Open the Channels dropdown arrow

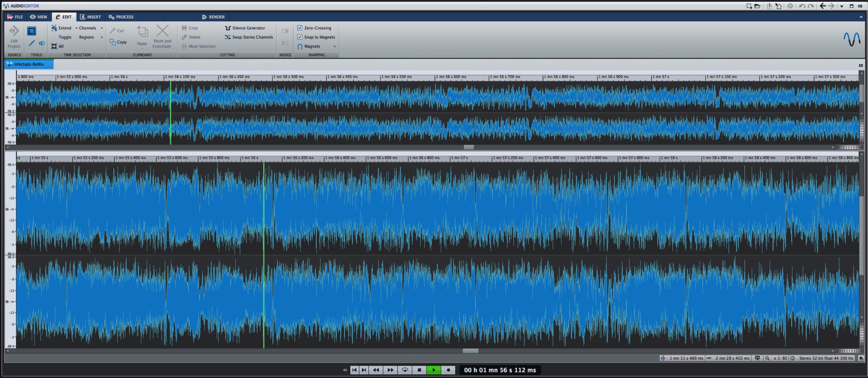102,28
